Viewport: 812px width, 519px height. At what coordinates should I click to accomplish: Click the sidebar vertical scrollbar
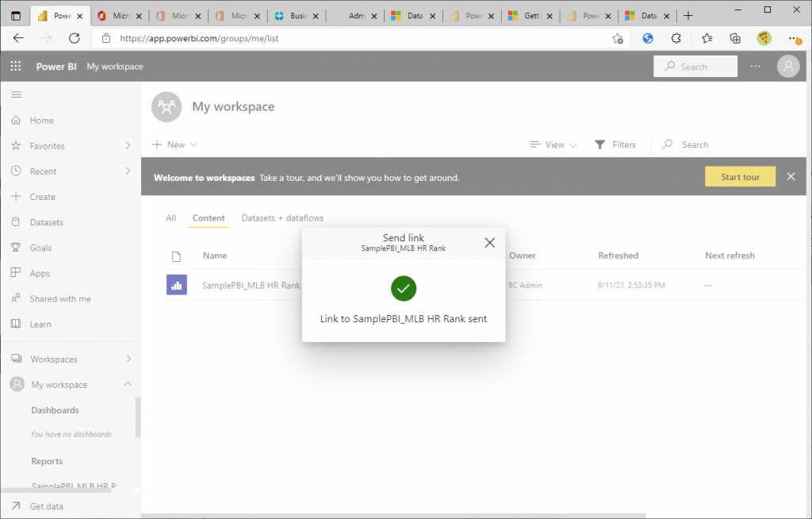138,417
